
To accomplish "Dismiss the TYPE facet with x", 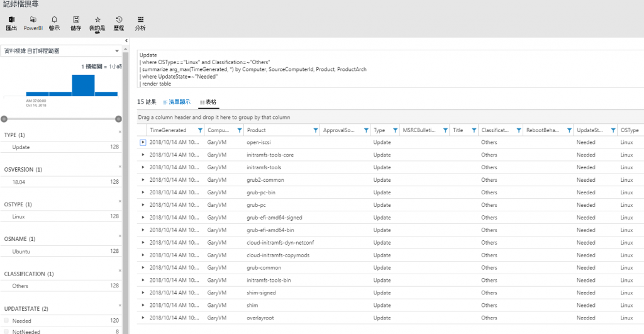I will pyautogui.click(x=120, y=132).
